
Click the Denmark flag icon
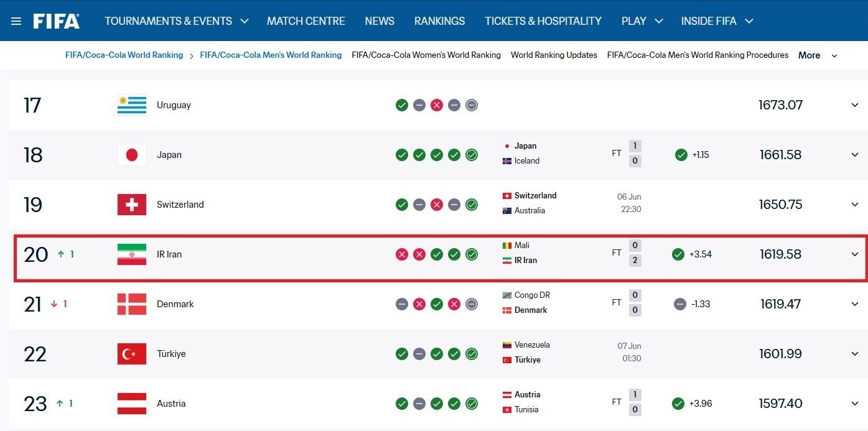coord(132,304)
